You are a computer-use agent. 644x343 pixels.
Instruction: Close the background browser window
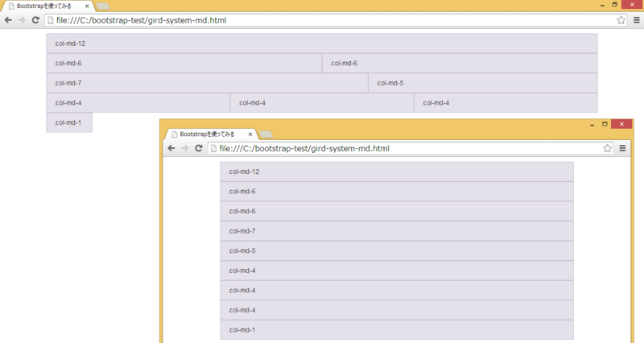coord(632,5)
